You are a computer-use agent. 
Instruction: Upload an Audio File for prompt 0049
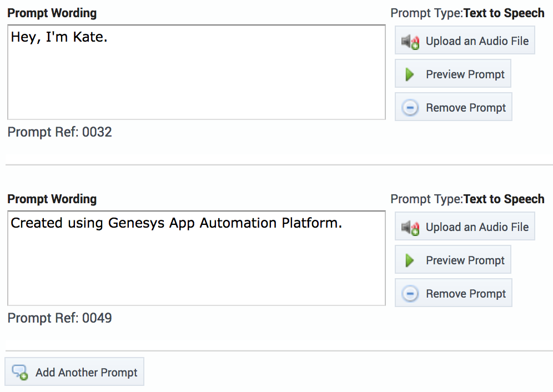pyautogui.click(x=465, y=226)
